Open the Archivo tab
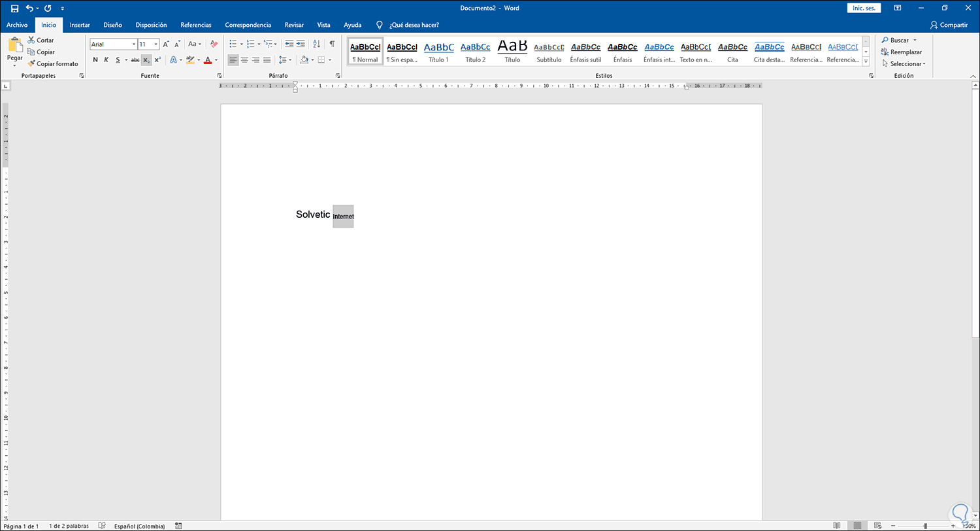The height and width of the screenshot is (531, 980). (x=17, y=25)
